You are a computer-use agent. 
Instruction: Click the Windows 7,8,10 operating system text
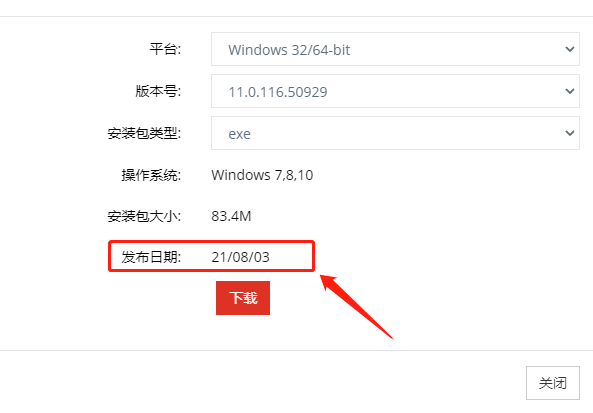pos(262,175)
